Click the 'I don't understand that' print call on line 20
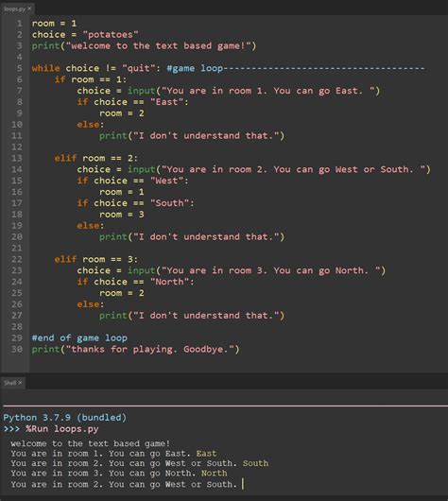This screenshot has width=448, height=501. point(192,236)
